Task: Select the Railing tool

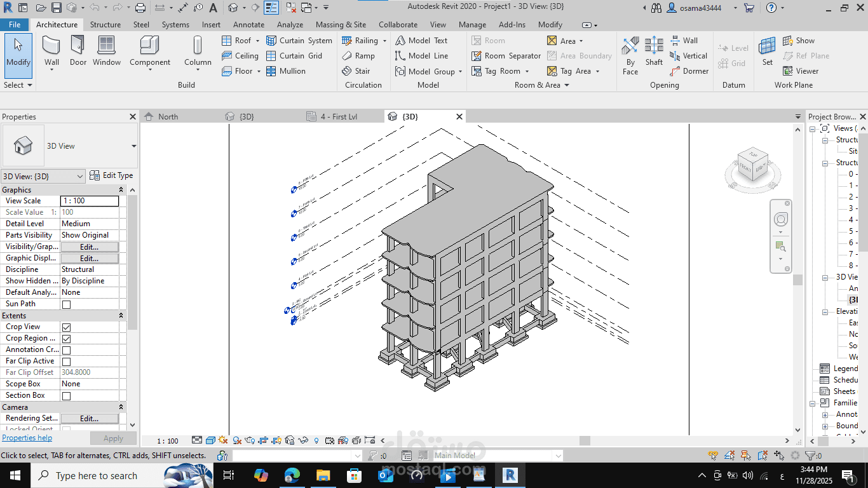Action: (364, 41)
